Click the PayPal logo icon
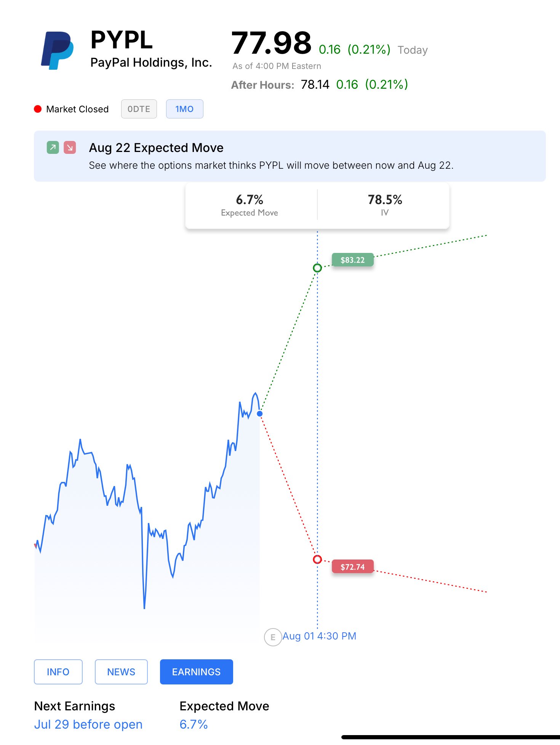The image size is (560, 745). (57, 50)
